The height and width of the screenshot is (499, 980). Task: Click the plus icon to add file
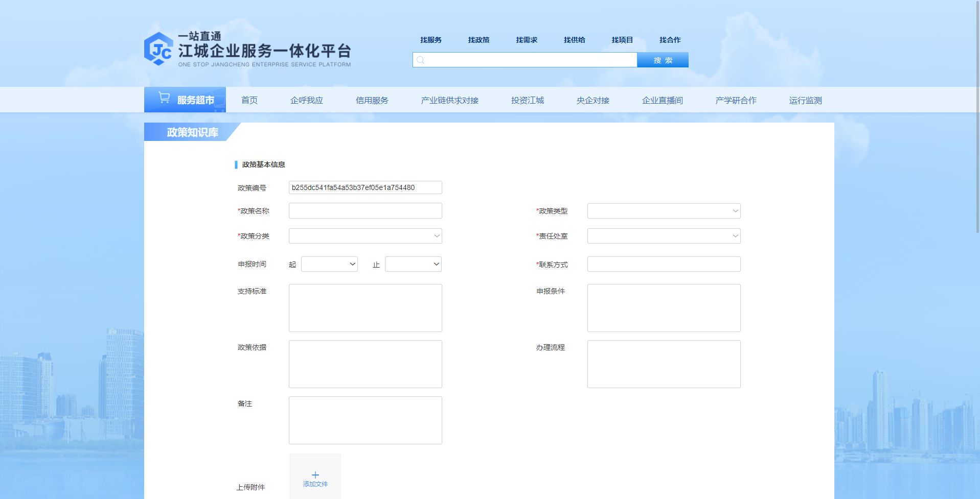(315, 475)
